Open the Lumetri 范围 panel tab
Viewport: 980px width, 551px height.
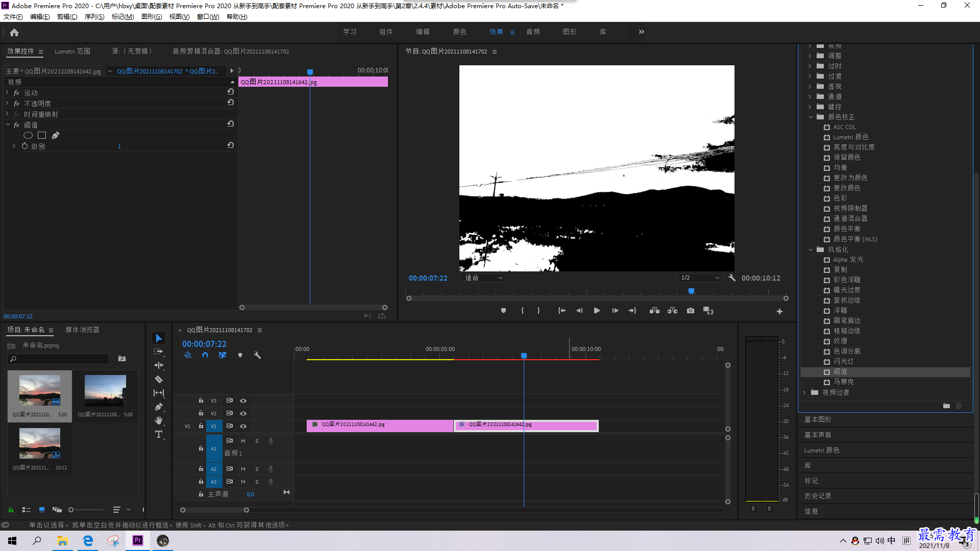click(x=72, y=52)
